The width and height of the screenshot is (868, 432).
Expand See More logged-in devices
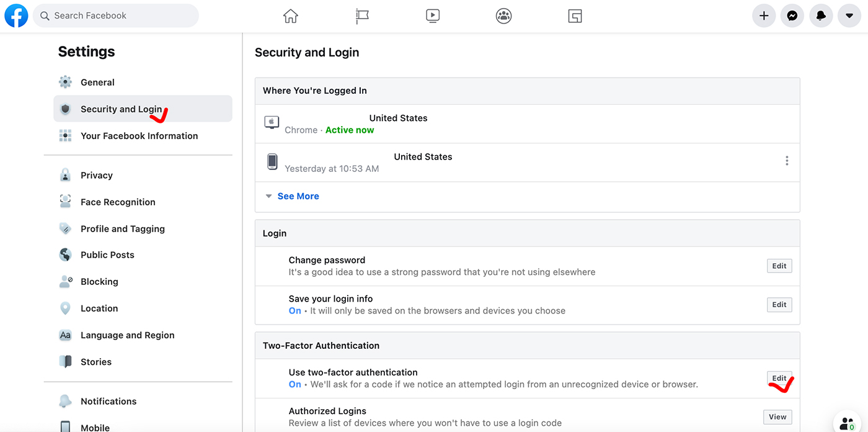298,196
